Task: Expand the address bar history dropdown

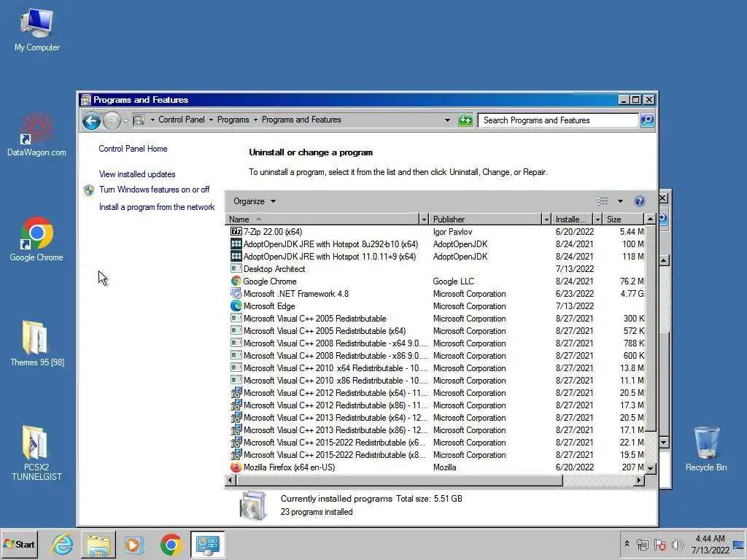Action: coord(447,120)
